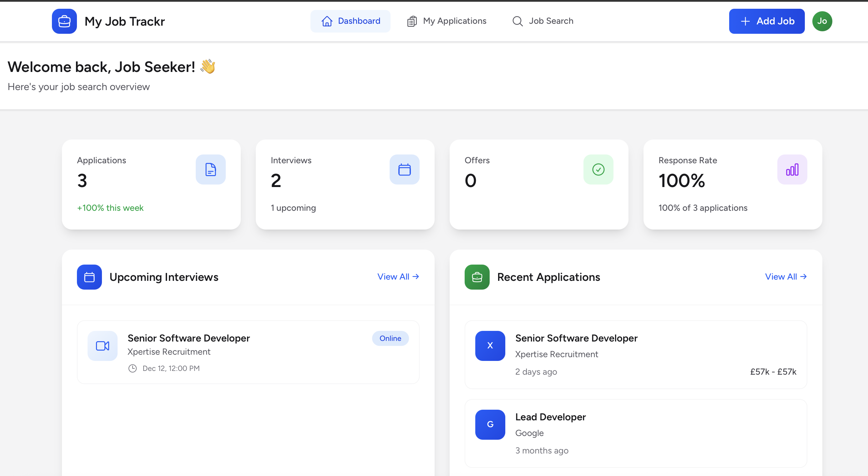Click the Xpertise Recruitment X avatar icon
Screen dimensions: 868x476
tap(490, 346)
